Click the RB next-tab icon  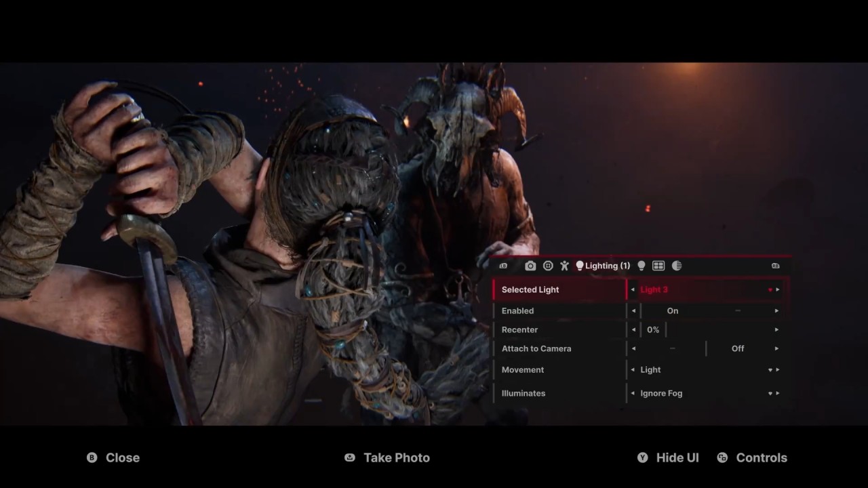(776, 266)
